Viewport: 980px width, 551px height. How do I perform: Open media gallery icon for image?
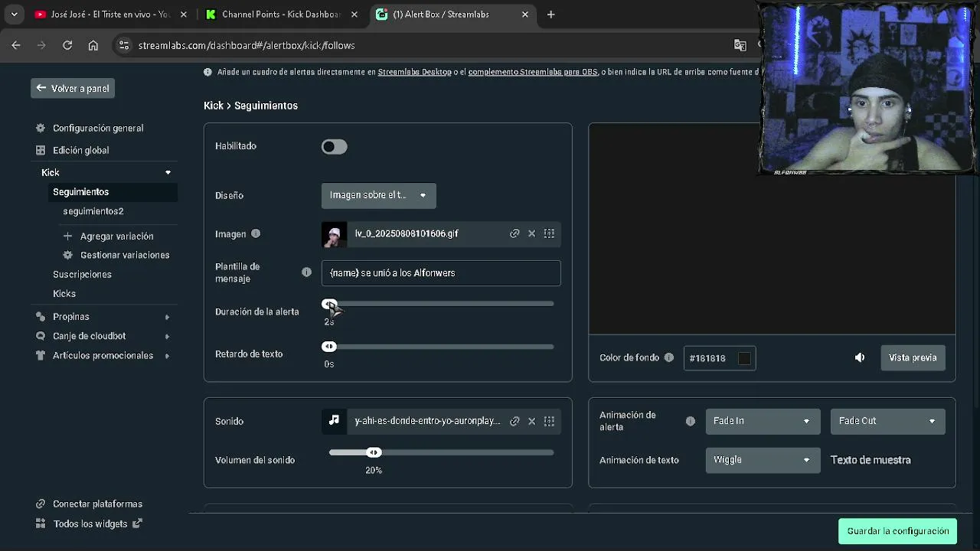click(x=549, y=233)
